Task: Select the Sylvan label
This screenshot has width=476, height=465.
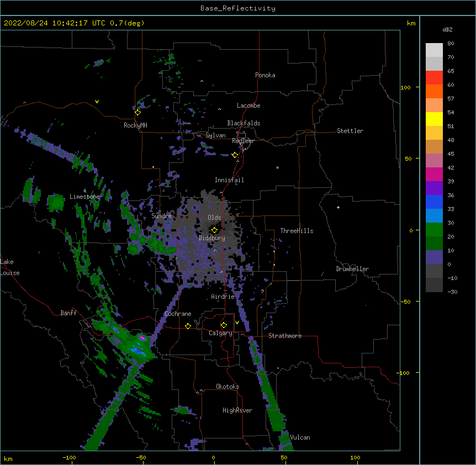Action: pyautogui.click(x=215, y=135)
